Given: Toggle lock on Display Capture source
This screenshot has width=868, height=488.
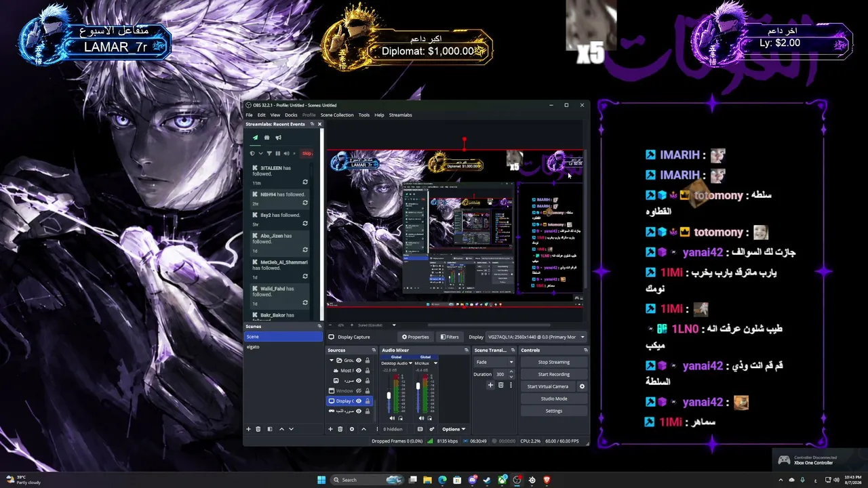Looking at the screenshot, I should click(x=368, y=401).
